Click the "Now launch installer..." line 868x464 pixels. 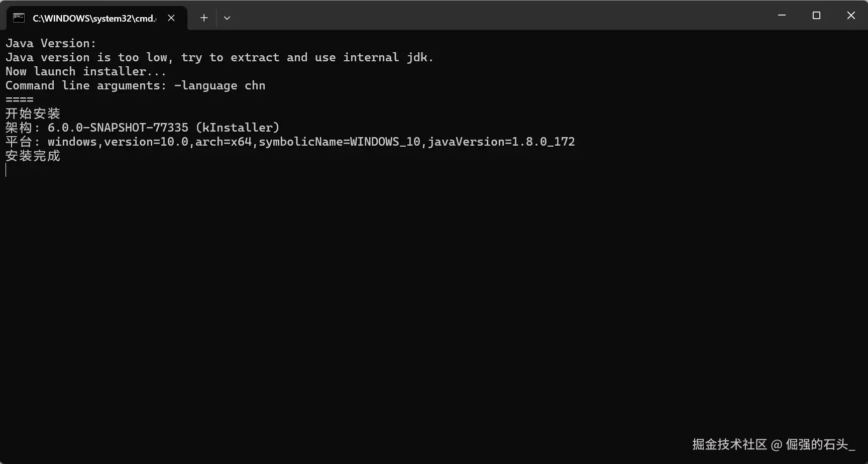pyautogui.click(x=86, y=71)
